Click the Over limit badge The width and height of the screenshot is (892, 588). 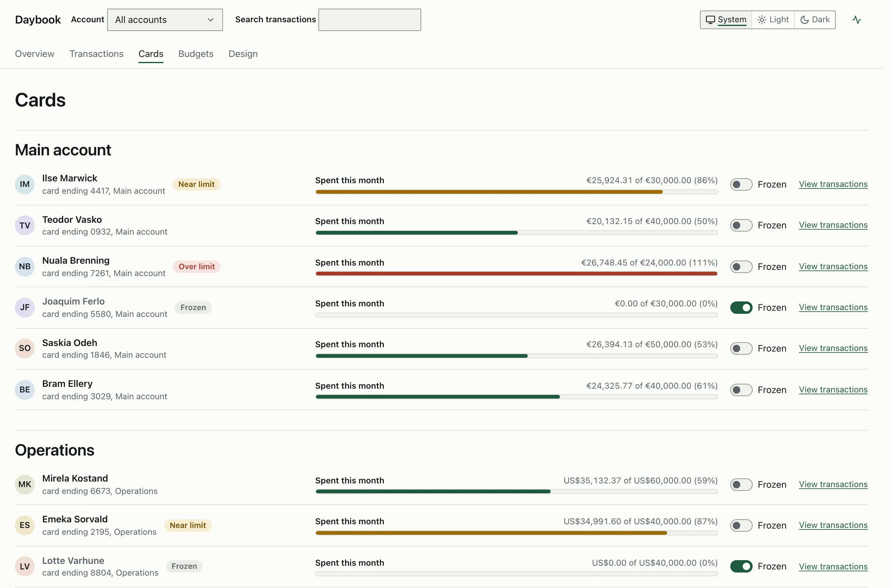(x=197, y=267)
